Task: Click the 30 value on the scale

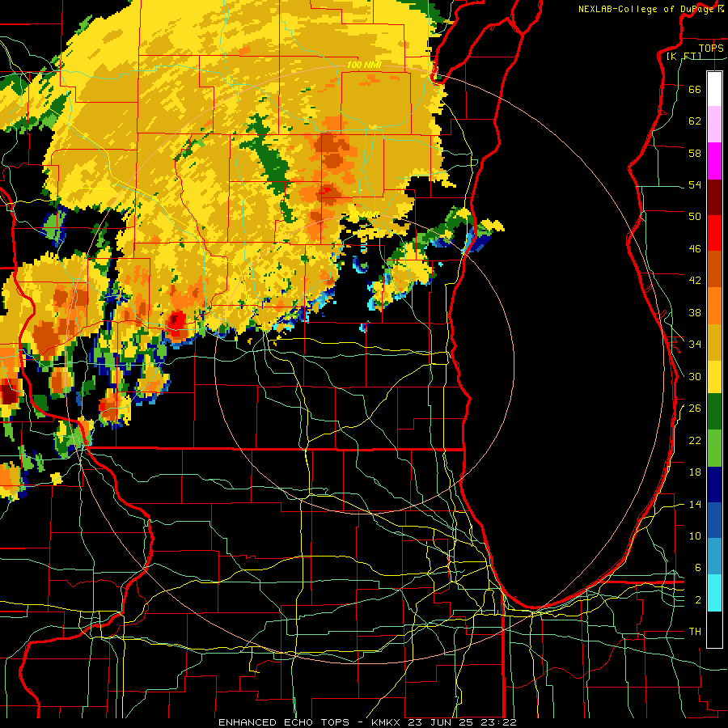Action: [x=695, y=376]
